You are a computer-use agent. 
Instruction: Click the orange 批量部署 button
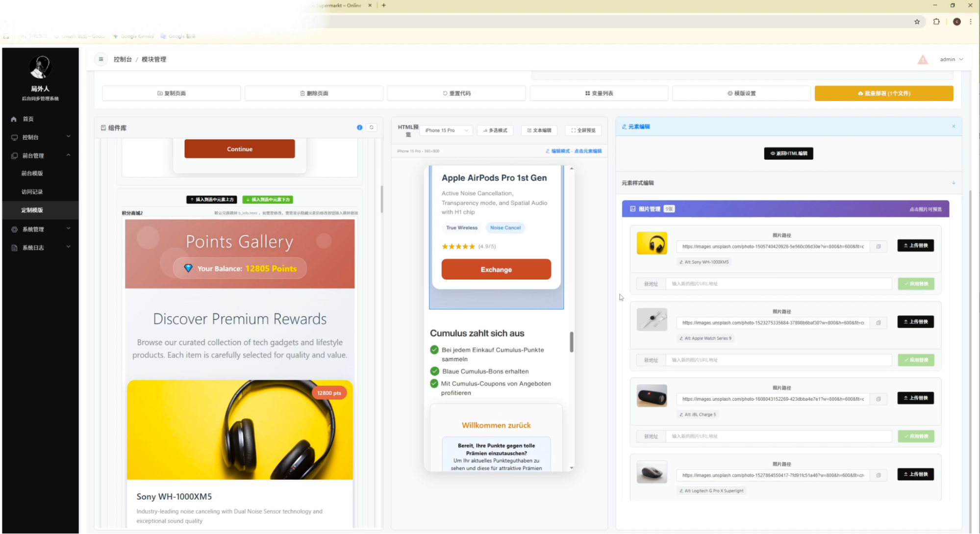[x=884, y=93]
